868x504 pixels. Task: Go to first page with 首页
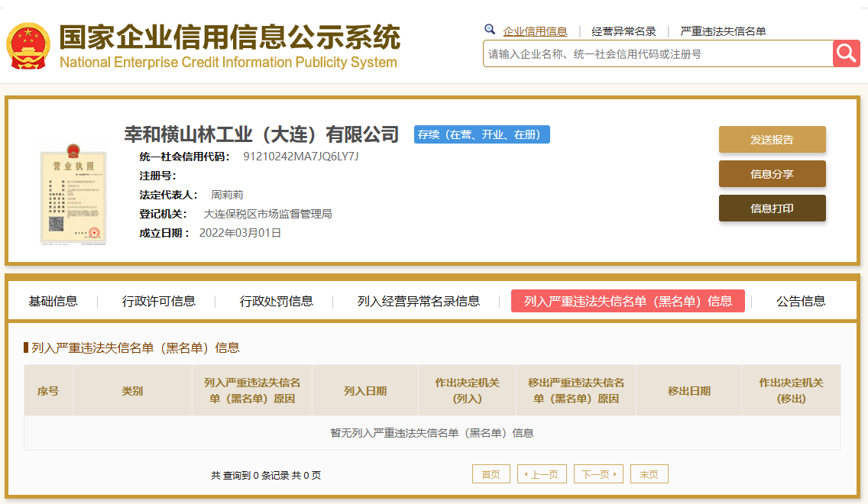point(491,474)
